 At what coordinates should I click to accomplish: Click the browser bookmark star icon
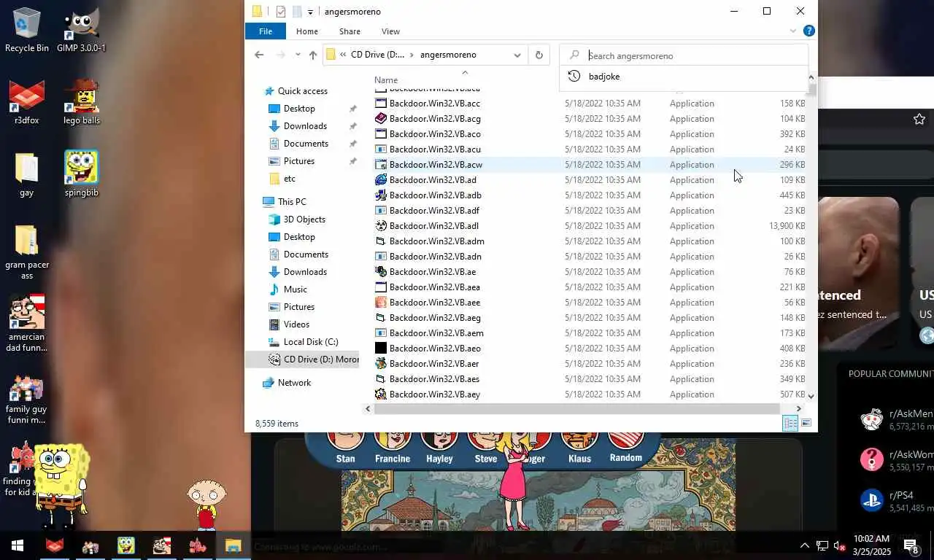click(919, 119)
